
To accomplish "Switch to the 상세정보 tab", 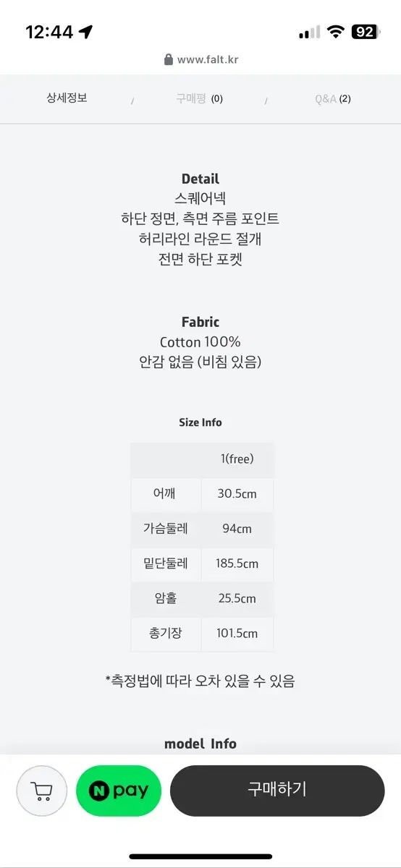I will pyautogui.click(x=67, y=98).
